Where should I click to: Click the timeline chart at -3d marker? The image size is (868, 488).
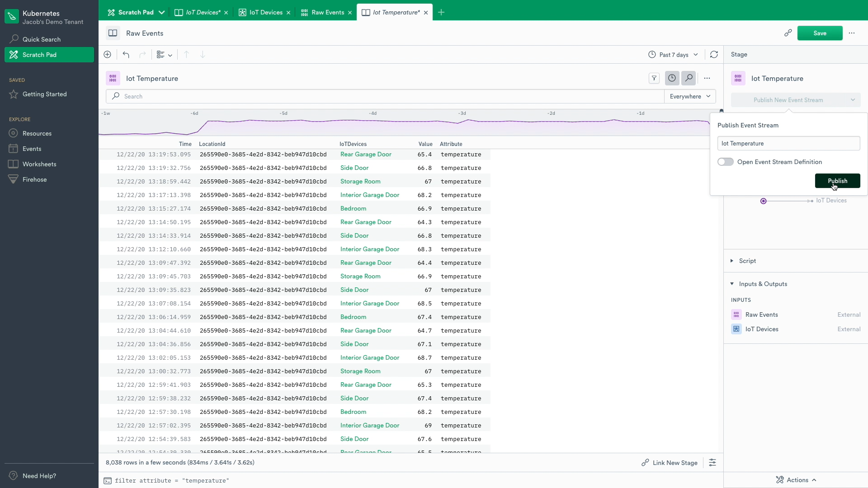pyautogui.click(x=462, y=123)
